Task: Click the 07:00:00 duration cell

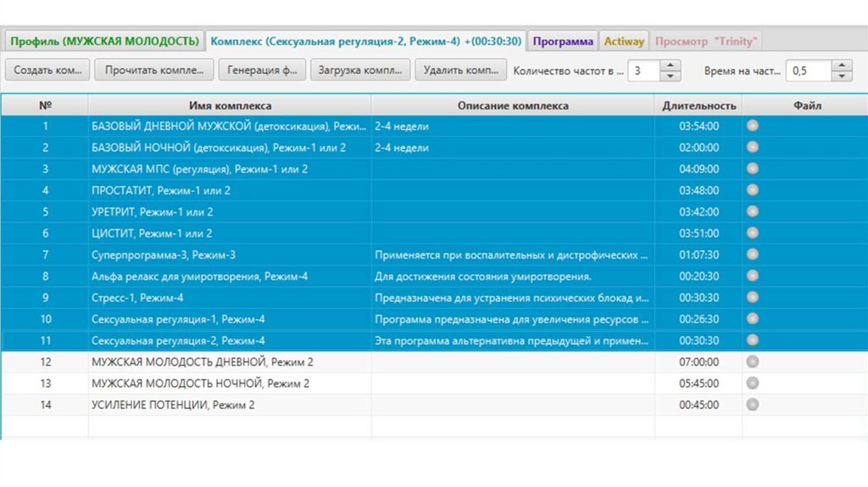Action: pyautogui.click(x=698, y=361)
